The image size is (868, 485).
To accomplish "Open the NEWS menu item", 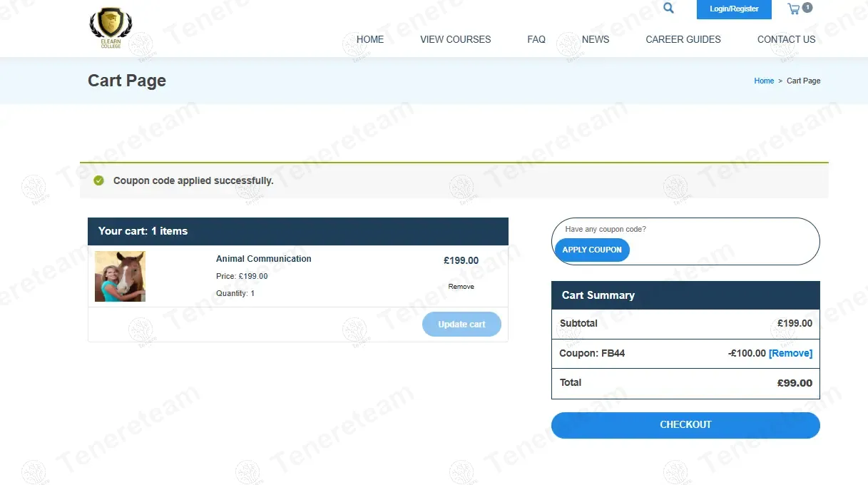I will (596, 40).
